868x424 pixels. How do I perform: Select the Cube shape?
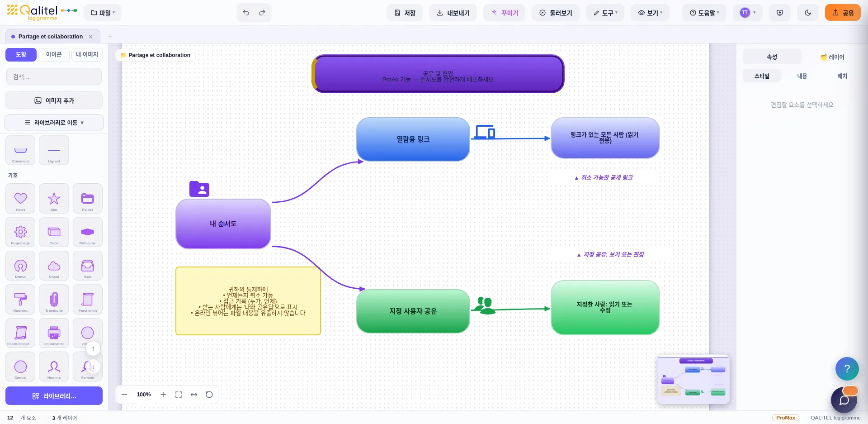coord(54,232)
